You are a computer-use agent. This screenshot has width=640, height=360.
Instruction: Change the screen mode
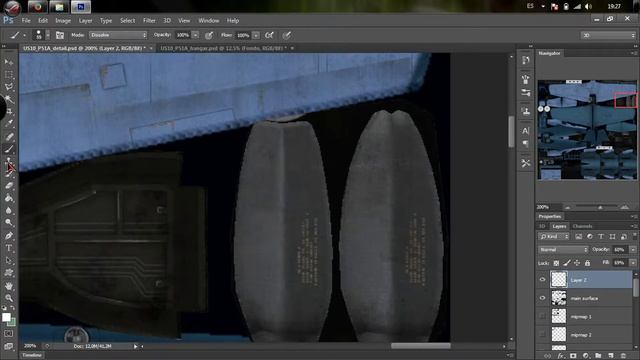tap(9, 346)
